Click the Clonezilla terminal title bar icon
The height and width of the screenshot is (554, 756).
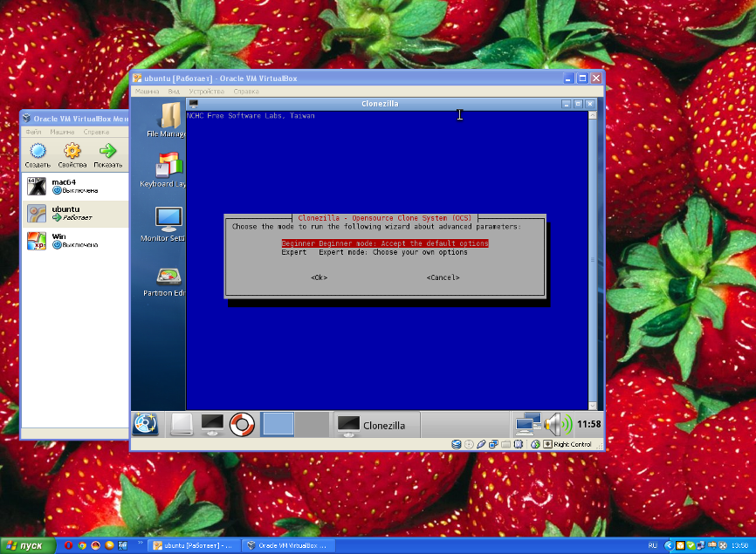[193, 104]
